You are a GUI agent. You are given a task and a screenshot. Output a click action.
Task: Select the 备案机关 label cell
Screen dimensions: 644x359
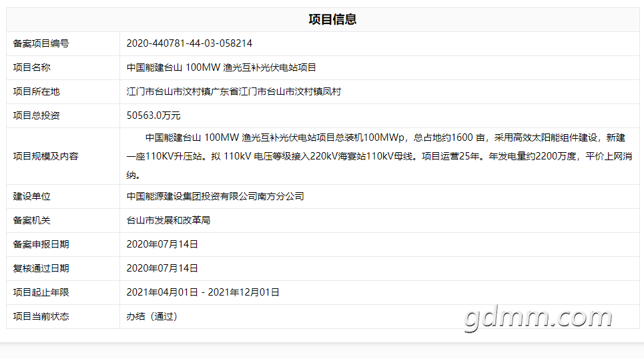[63, 220]
